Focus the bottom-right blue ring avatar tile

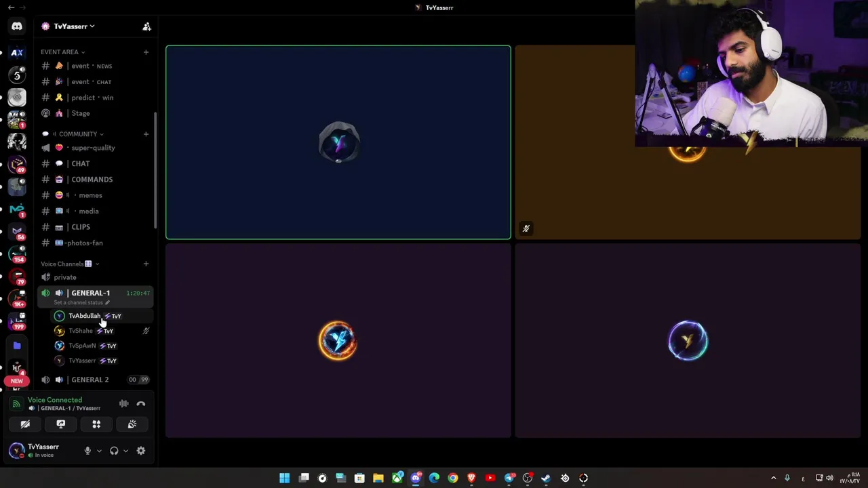[688, 340]
